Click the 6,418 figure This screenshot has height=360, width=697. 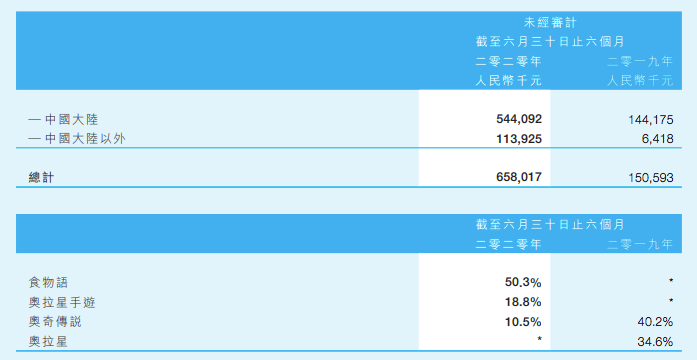click(657, 139)
